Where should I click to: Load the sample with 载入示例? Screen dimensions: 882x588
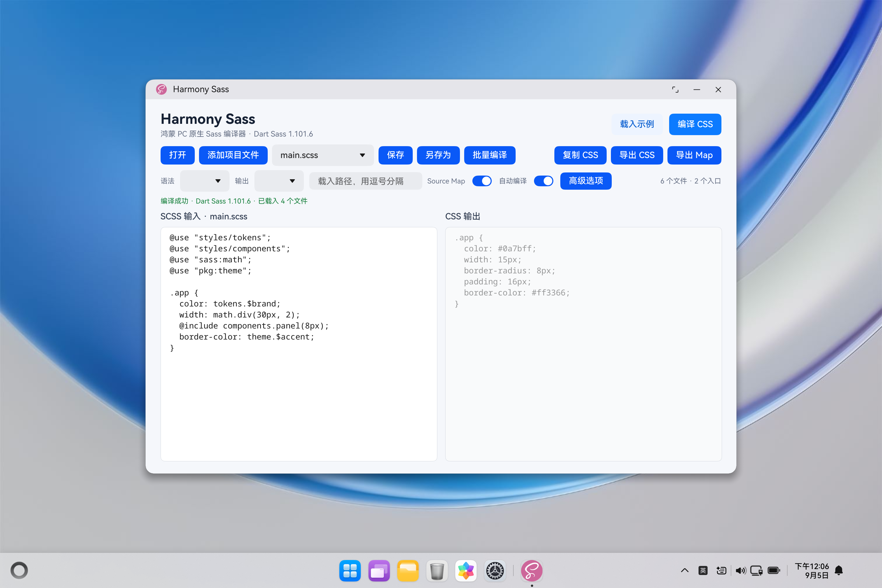tap(637, 124)
